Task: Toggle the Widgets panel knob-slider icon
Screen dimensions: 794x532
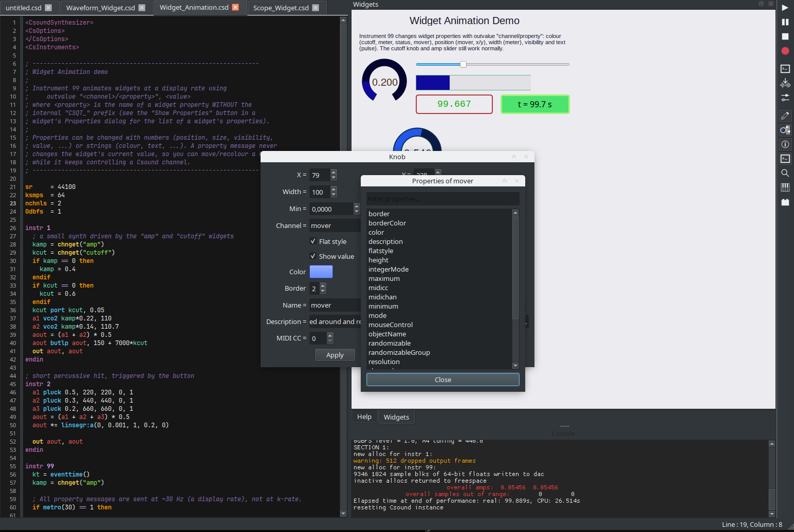Action: click(x=785, y=130)
